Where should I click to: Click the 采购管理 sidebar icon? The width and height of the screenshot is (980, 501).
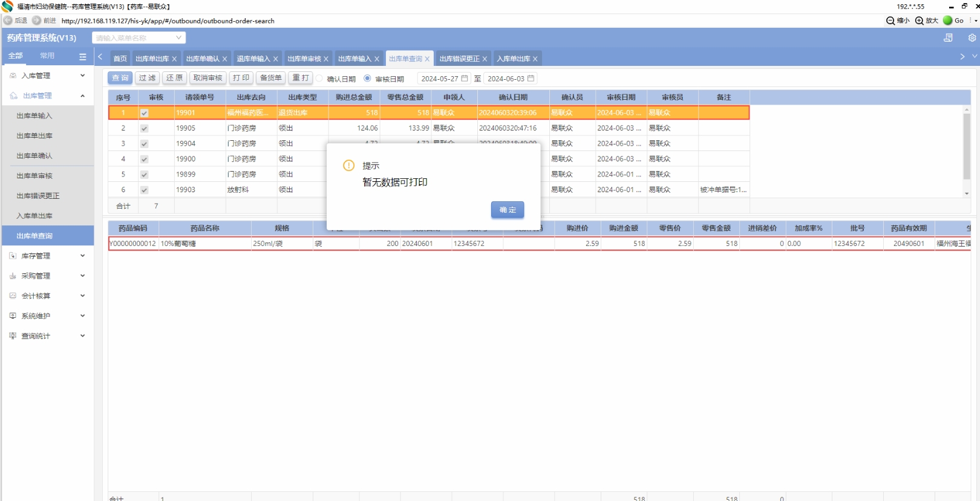point(13,276)
